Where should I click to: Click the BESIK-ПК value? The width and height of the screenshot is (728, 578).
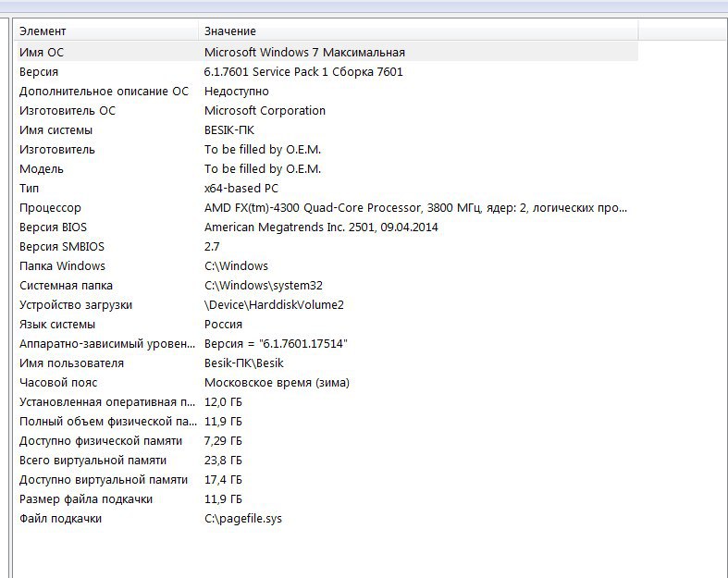pyautogui.click(x=229, y=130)
